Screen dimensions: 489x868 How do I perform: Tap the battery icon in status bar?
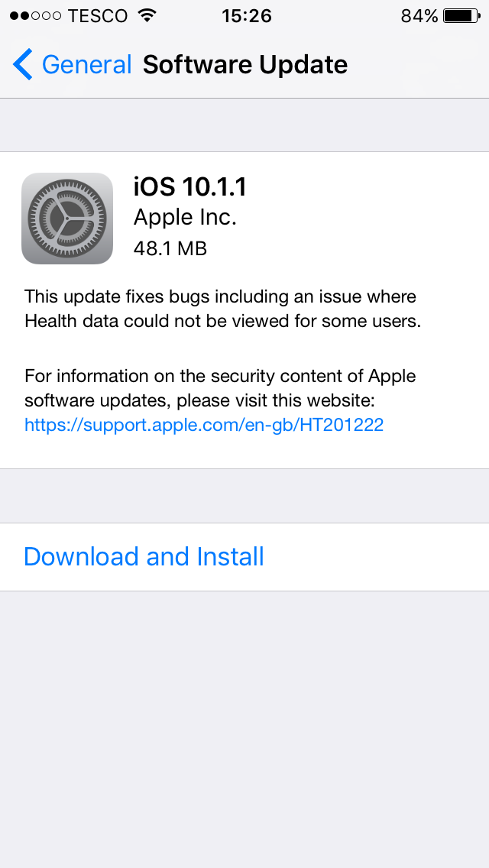point(461,16)
